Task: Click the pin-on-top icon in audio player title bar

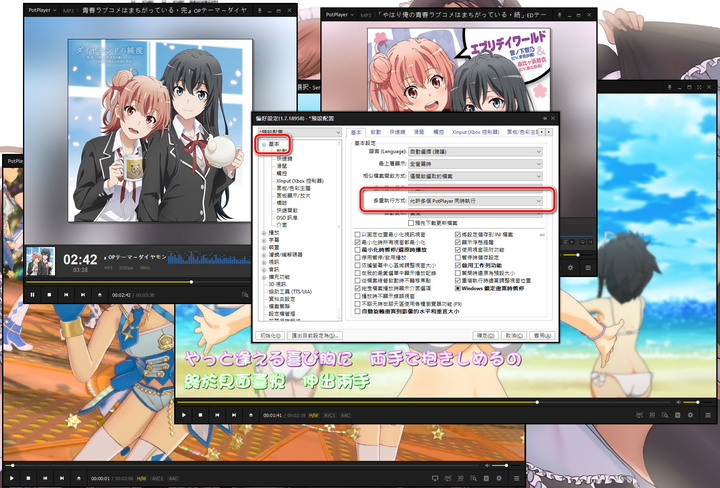Action: click(x=259, y=10)
